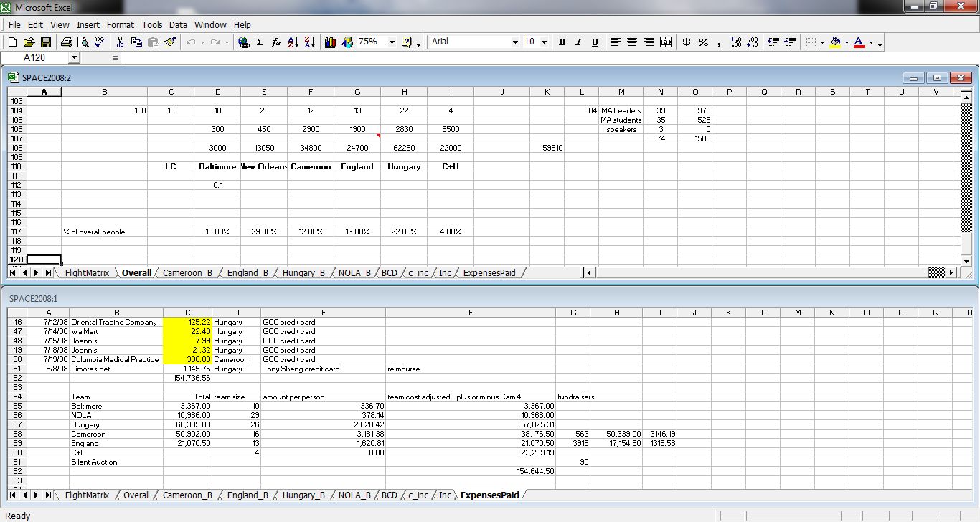Toggle Underline formatting button
The width and height of the screenshot is (980, 522).
pyautogui.click(x=595, y=42)
